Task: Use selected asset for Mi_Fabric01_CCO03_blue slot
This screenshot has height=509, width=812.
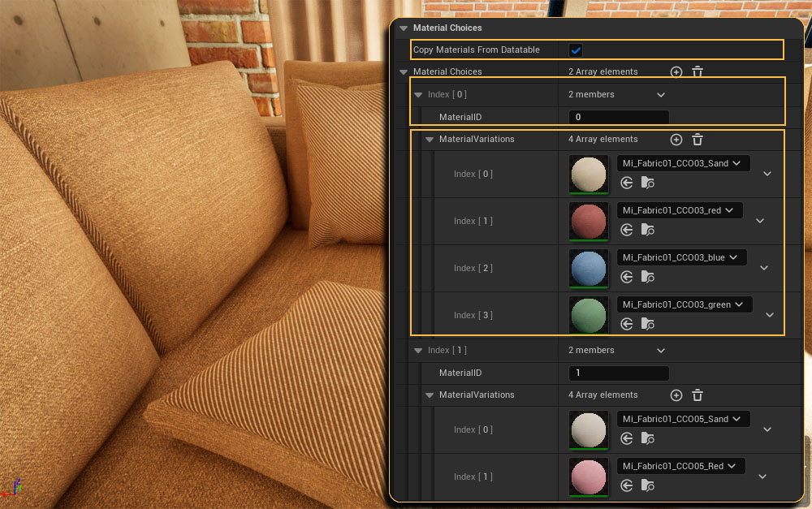Action: (627, 277)
